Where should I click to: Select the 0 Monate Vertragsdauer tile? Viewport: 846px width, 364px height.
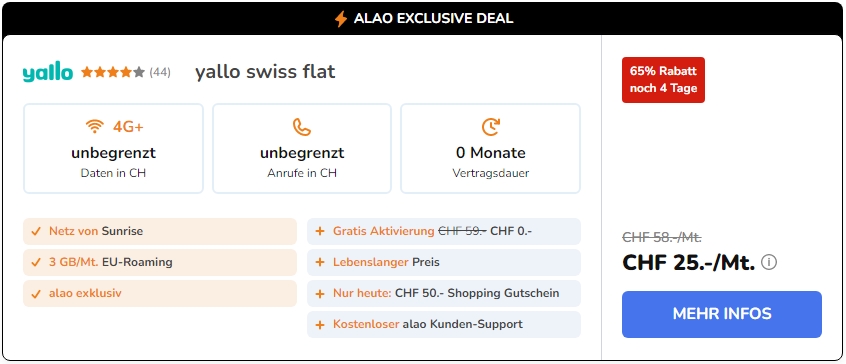click(x=490, y=148)
